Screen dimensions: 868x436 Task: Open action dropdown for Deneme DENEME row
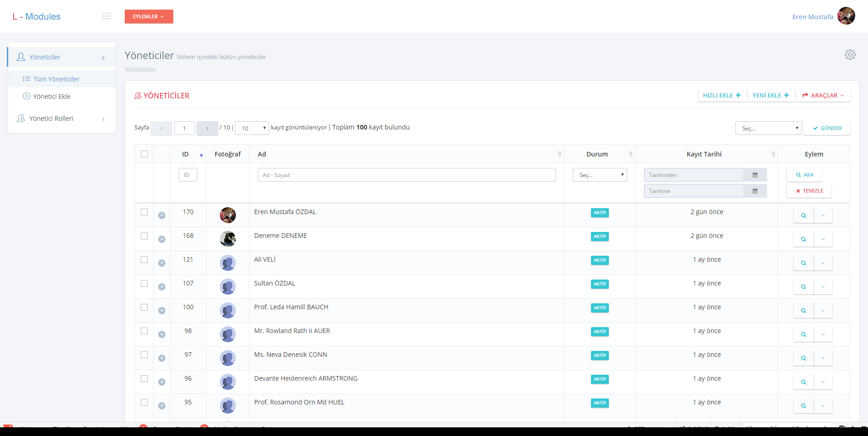pos(823,239)
